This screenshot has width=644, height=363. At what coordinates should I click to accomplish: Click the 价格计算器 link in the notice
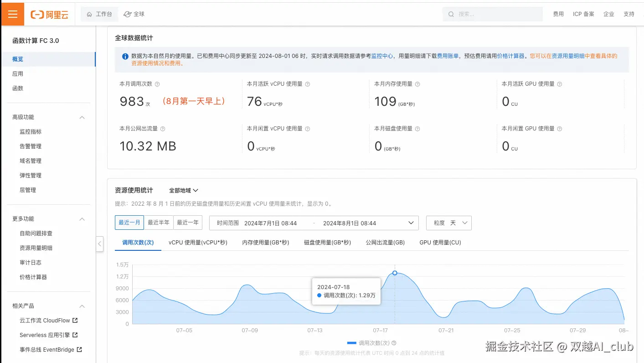pos(511,56)
